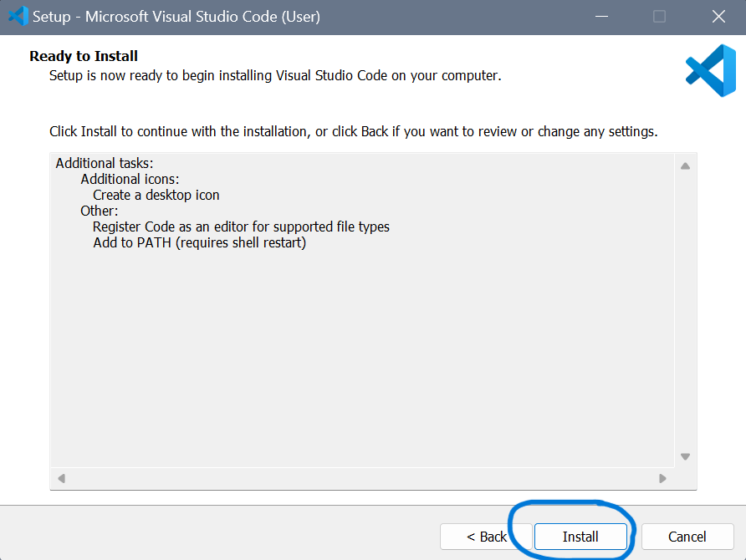This screenshot has width=746, height=560.
Task: Click the VS Code icon in title bar
Action: tap(18, 17)
